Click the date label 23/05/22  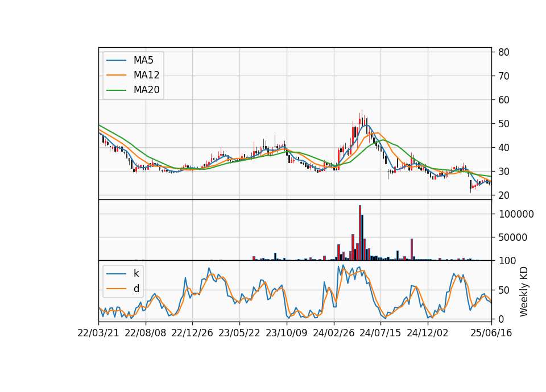click(239, 333)
